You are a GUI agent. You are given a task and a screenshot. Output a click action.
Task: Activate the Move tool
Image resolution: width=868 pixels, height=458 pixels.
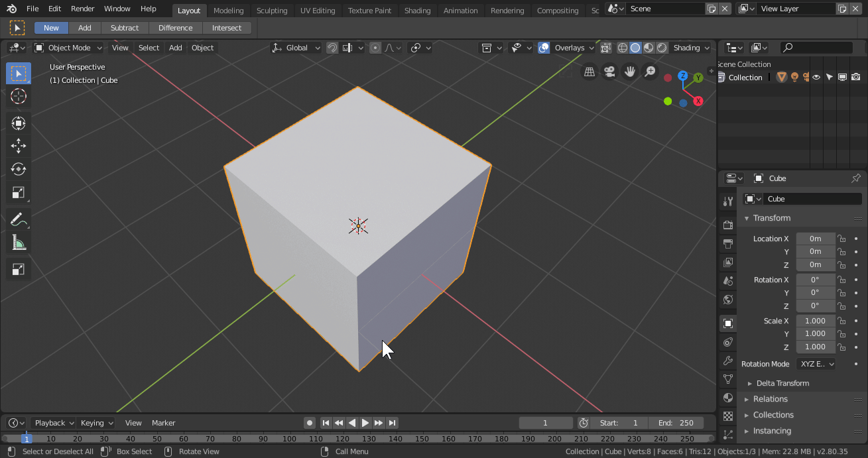[x=19, y=146]
